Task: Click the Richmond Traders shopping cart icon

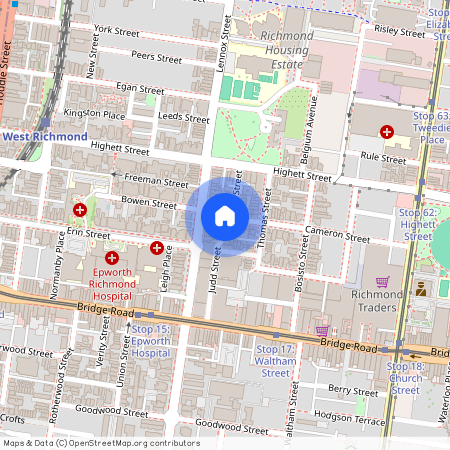Action: pos(383,282)
